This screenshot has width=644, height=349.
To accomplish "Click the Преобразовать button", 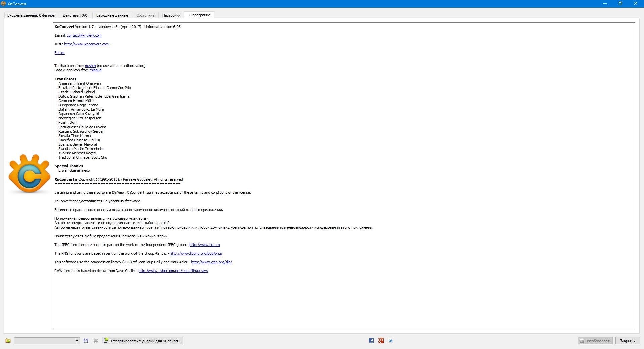I will point(595,341).
